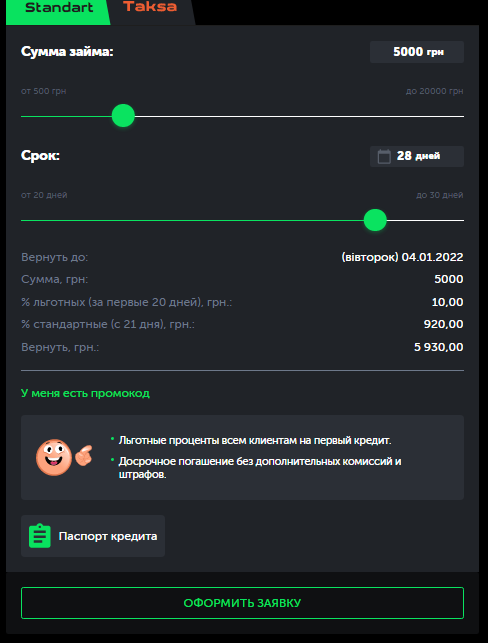Click the от 20 дней minimum term label
Image resolution: width=488 pixels, height=643 pixels.
point(44,195)
